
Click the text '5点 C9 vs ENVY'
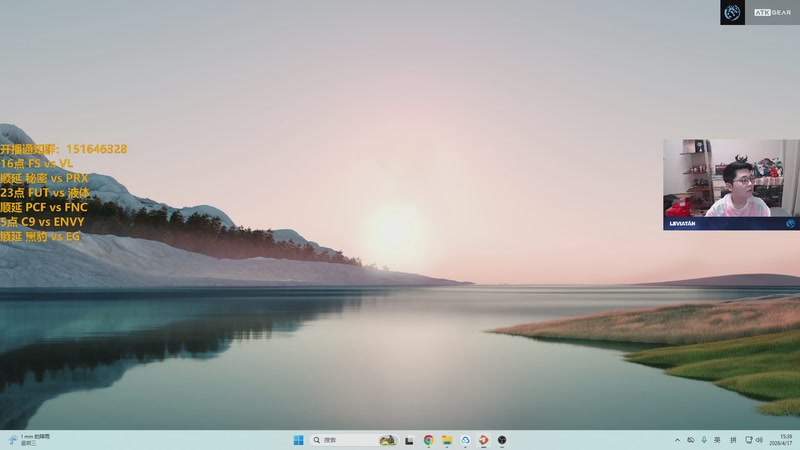(x=42, y=222)
